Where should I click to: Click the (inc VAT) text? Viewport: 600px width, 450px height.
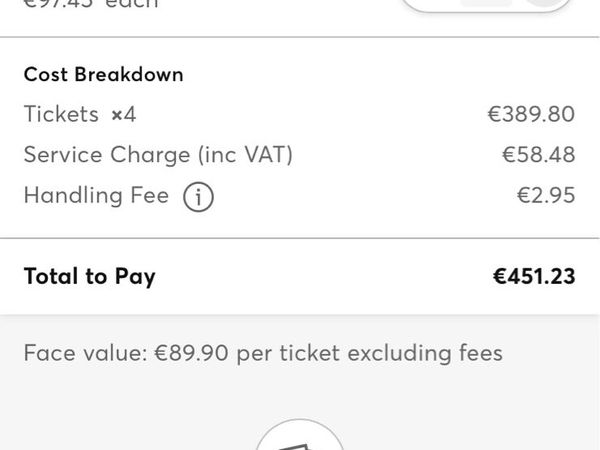pyautogui.click(x=246, y=155)
